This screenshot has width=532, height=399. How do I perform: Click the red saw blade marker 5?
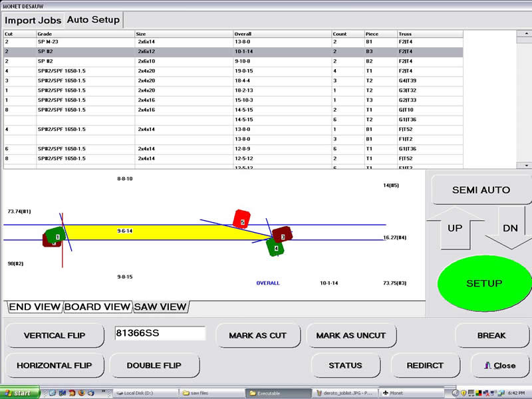pos(242,219)
